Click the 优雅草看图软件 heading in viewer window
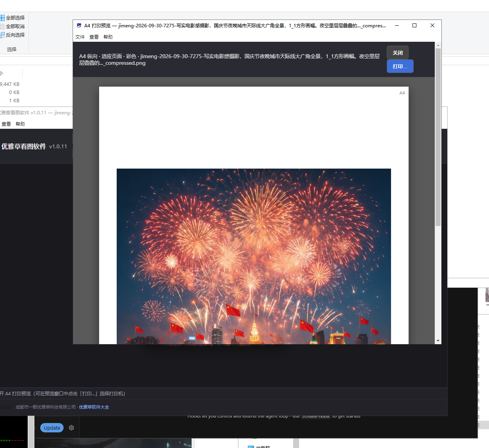Image resolution: width=489 pixels, height=448 pixels. coord(24,146)
